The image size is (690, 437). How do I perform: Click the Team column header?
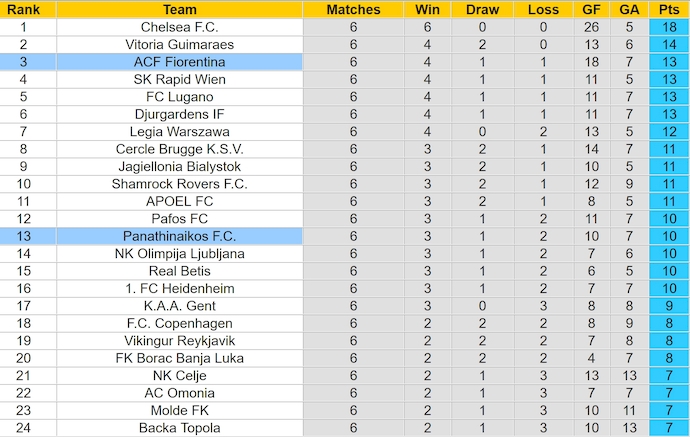pos(179,9)
